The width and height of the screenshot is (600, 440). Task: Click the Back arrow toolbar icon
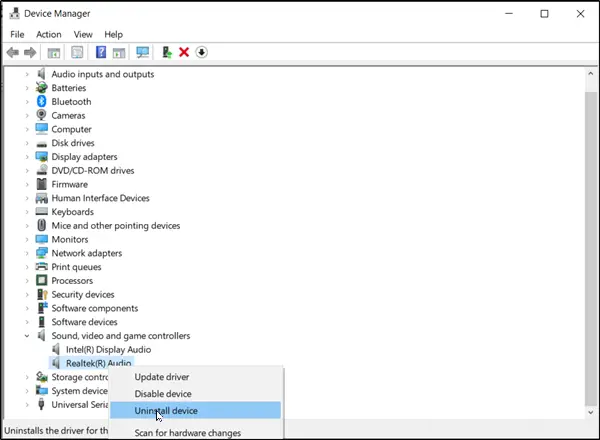(x=13, y=52)
